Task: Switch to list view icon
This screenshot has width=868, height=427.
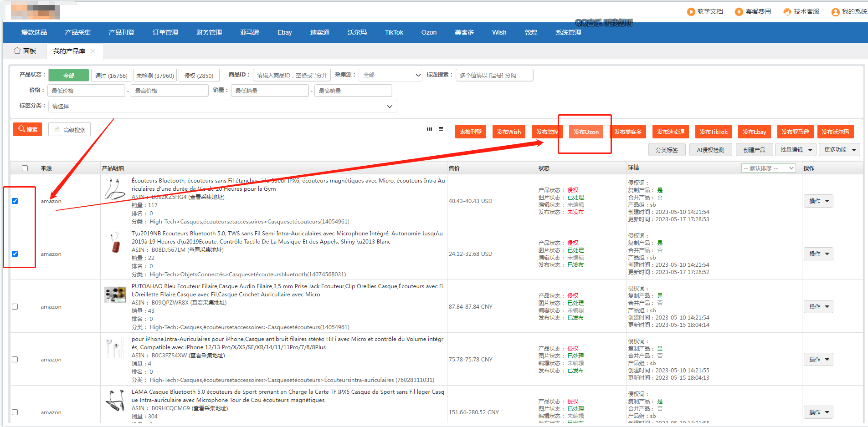Action: tap(441, 129)
